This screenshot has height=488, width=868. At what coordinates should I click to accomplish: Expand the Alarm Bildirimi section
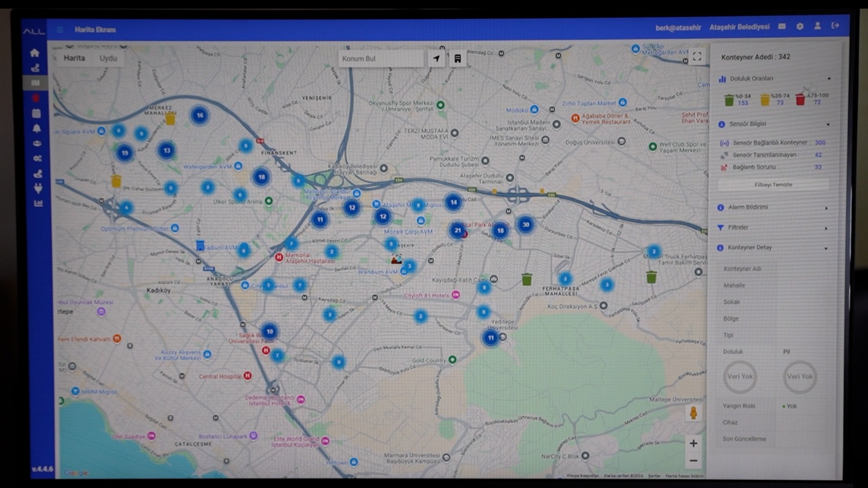pos(826,208)
